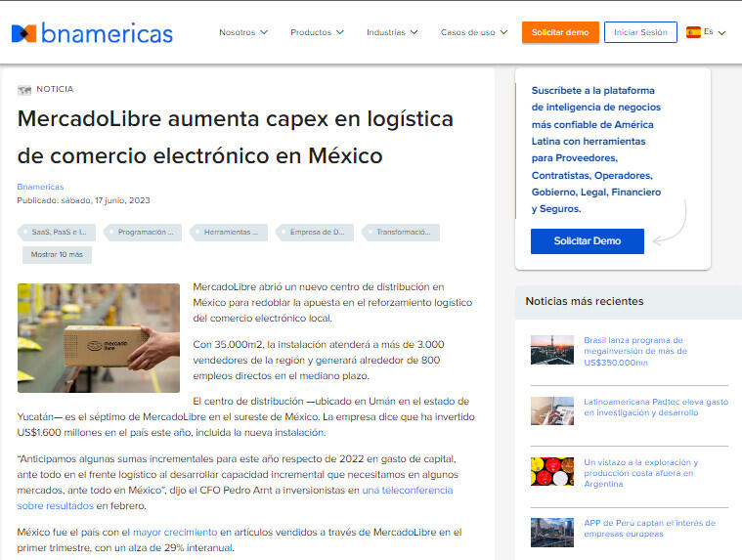The height and width of the screenshot is (560, 742).
Task: Follow the mayor crecimiento link
Action: coord(175,532)
